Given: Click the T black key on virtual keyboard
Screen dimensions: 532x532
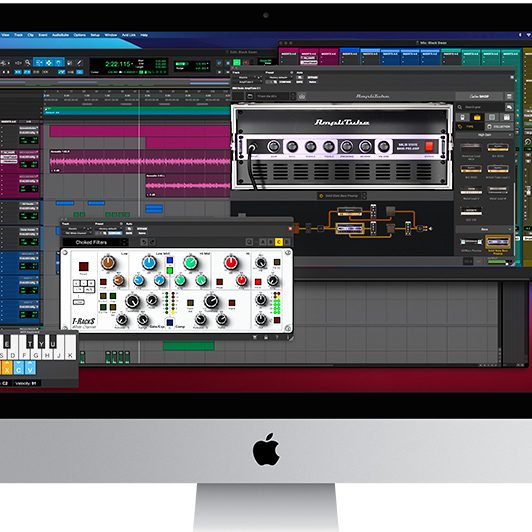Looking at the screenshot, I should (x=30, y=341).
